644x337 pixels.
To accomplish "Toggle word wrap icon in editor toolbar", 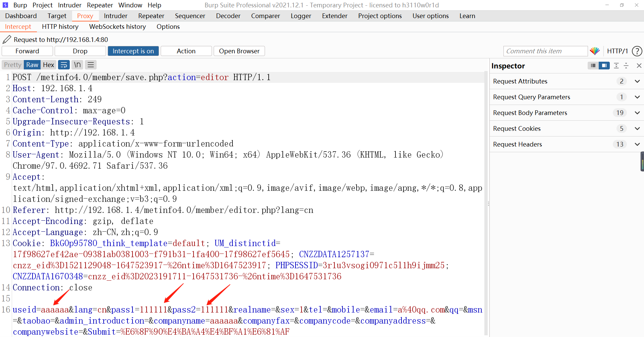I will click(x=64, y=65).
